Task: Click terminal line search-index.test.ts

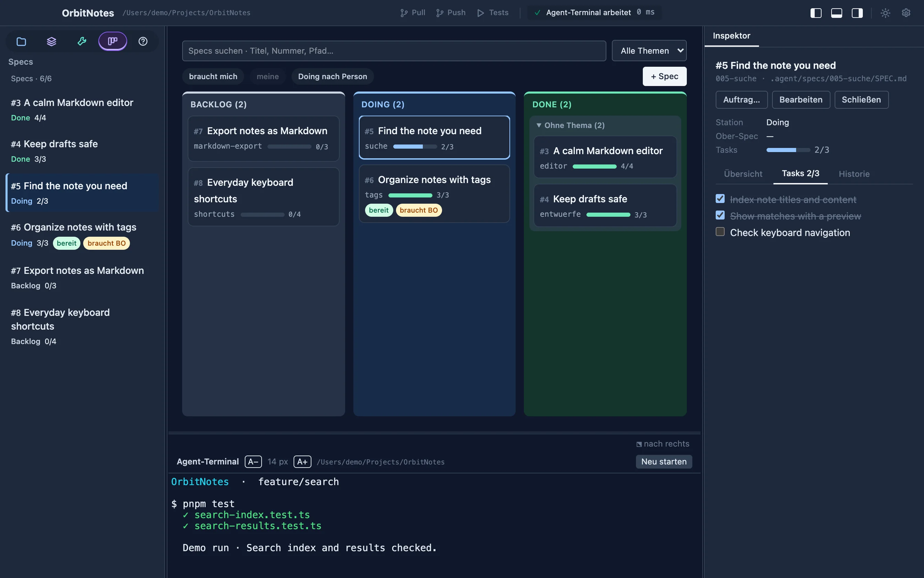Action: tap(252, 515)
